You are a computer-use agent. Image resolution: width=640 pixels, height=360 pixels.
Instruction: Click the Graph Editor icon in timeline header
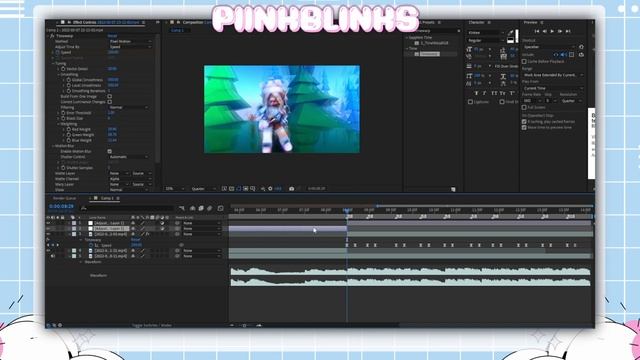coord(220,208)
